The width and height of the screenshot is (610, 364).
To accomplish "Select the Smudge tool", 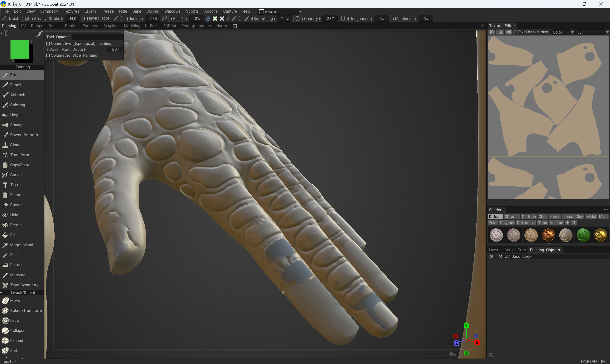I will 17,125.
